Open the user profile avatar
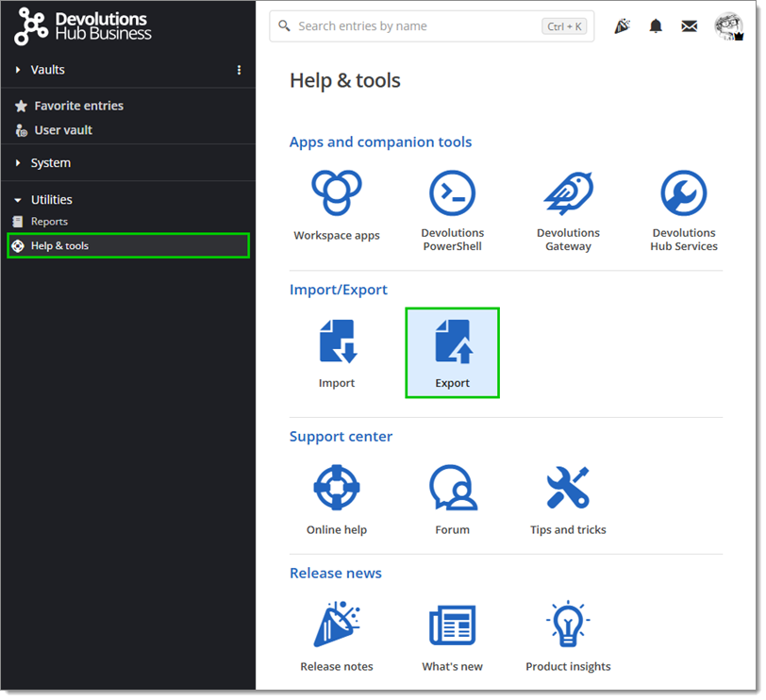Screen dimensions: 766x700 pyautogui.click(x=726, y=25)
